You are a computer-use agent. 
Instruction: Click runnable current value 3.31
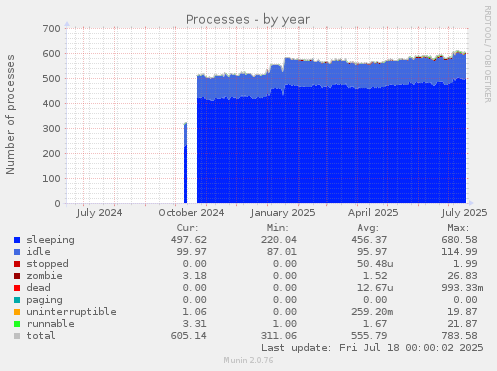195,324
